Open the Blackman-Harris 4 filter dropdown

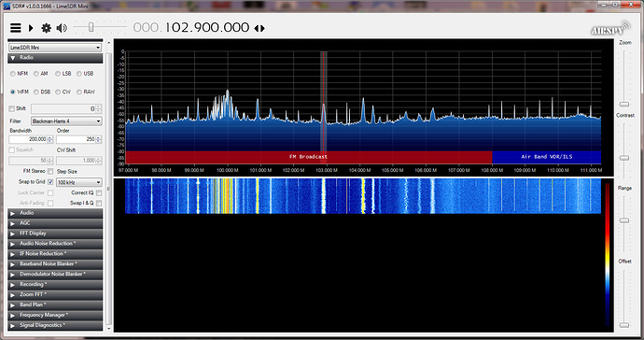point(66,120)
